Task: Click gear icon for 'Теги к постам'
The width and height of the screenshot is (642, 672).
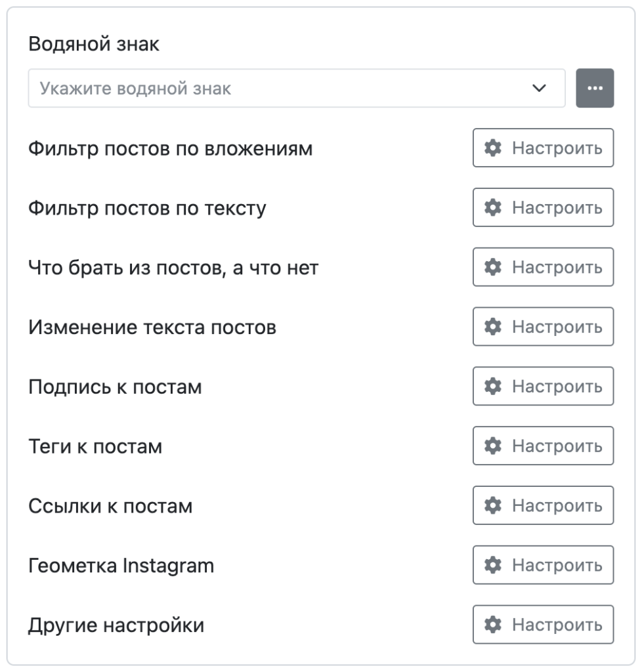Action: pos(492,446)
